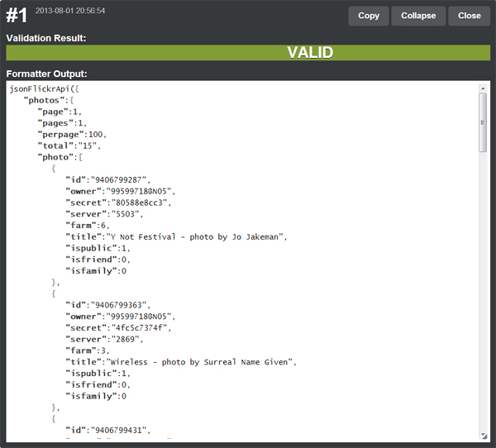This screenshot has width=496, height=448.
Task: Click the id 9406799287 line
Action: click(x=107, y=180)
